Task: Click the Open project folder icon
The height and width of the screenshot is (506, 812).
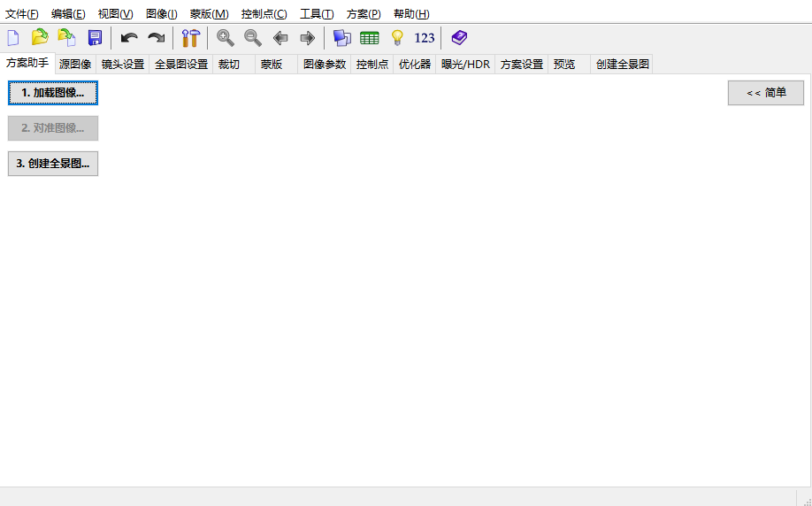Action: 40,37
